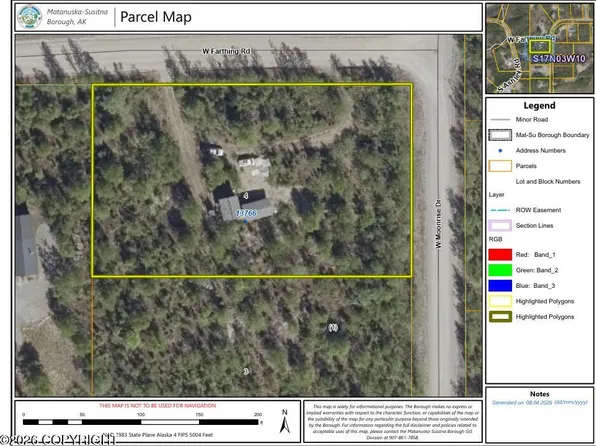Click the Matanuska-Susitna Borough seal logo

tap(29, 17)
